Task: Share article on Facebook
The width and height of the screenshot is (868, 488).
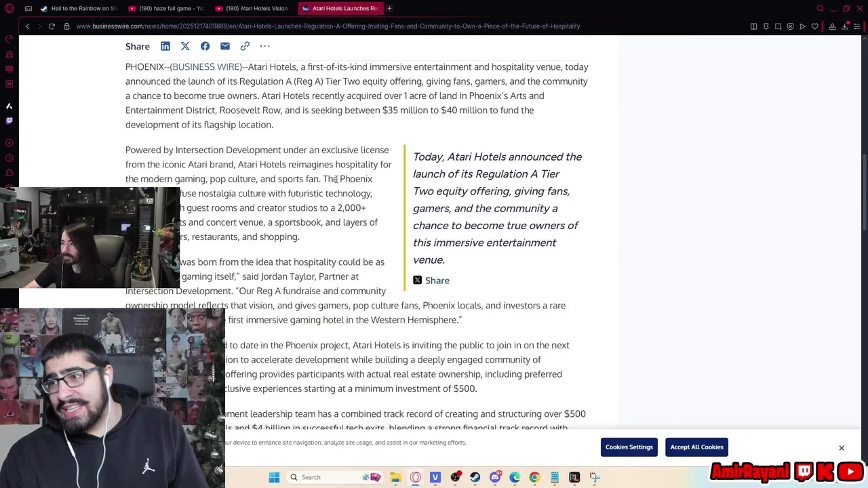Action: (x=205, y=46)
